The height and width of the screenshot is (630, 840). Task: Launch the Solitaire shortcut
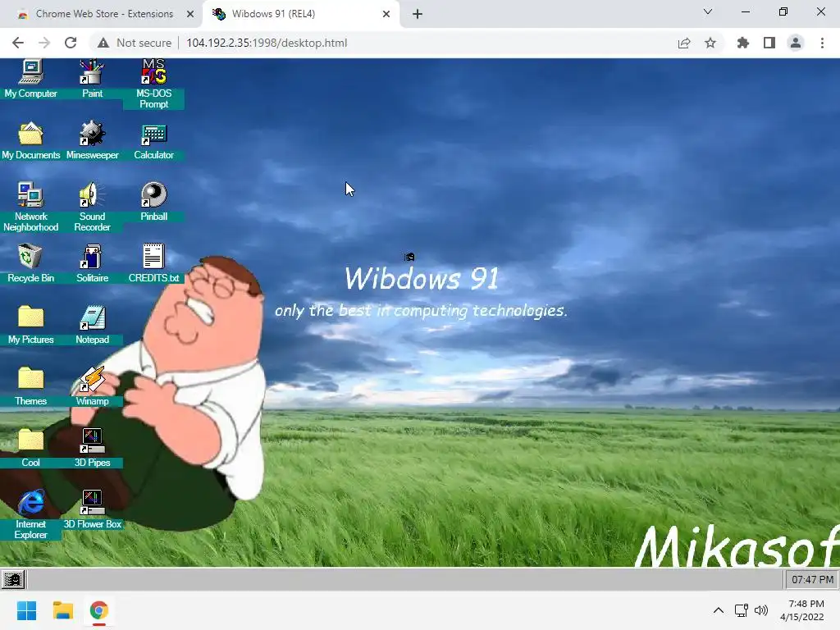coord(92,263)
